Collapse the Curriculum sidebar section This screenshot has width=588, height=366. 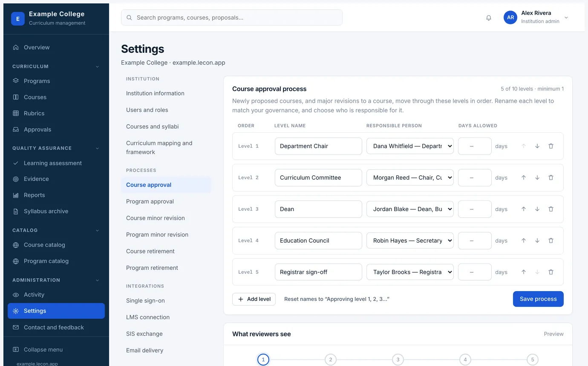(97, 66)
